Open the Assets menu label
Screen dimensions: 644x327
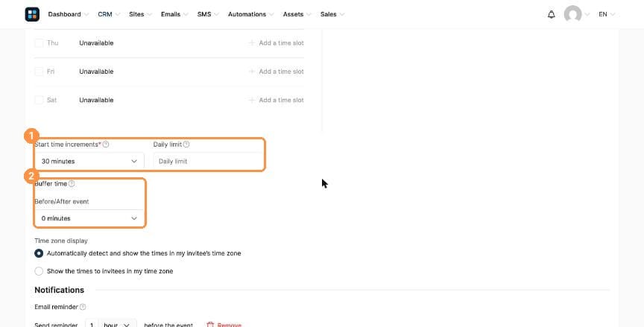[x=293, y=14]
